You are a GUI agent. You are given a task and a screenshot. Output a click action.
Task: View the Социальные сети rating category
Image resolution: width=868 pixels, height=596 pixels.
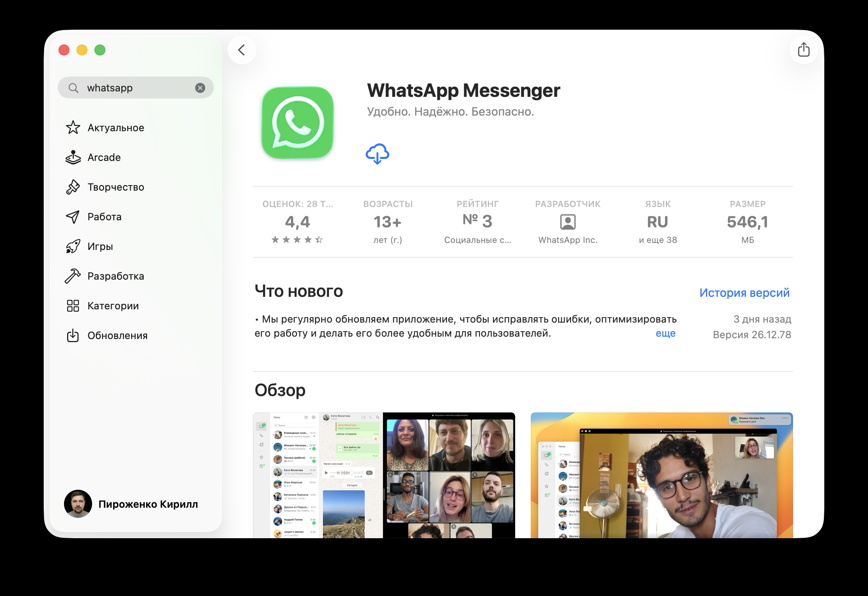click(477, 240)
